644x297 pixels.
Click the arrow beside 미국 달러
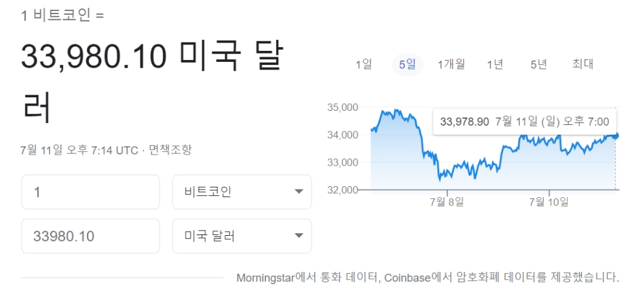(299, 236)
